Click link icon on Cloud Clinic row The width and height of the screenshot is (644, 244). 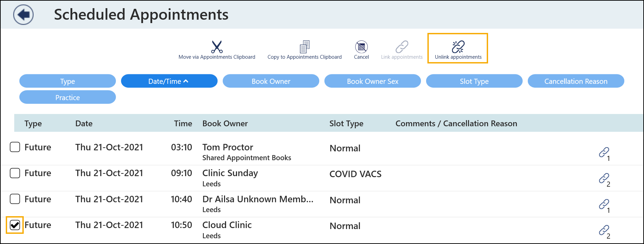pyautogui.click(x=604, y=230)
